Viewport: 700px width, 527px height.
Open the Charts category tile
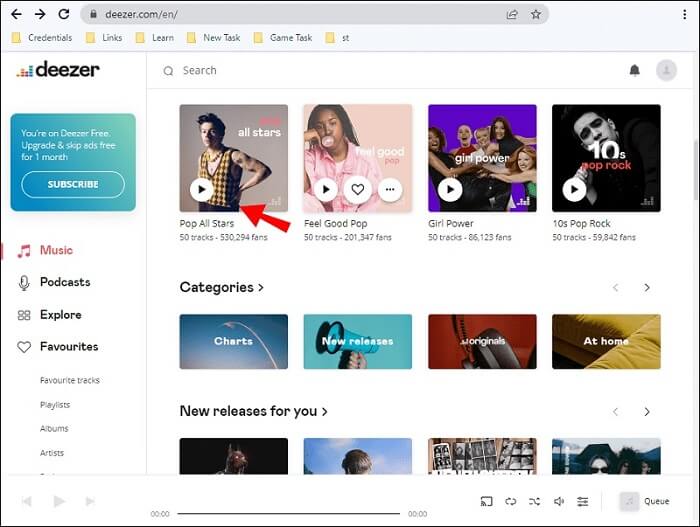coord(233,341)
